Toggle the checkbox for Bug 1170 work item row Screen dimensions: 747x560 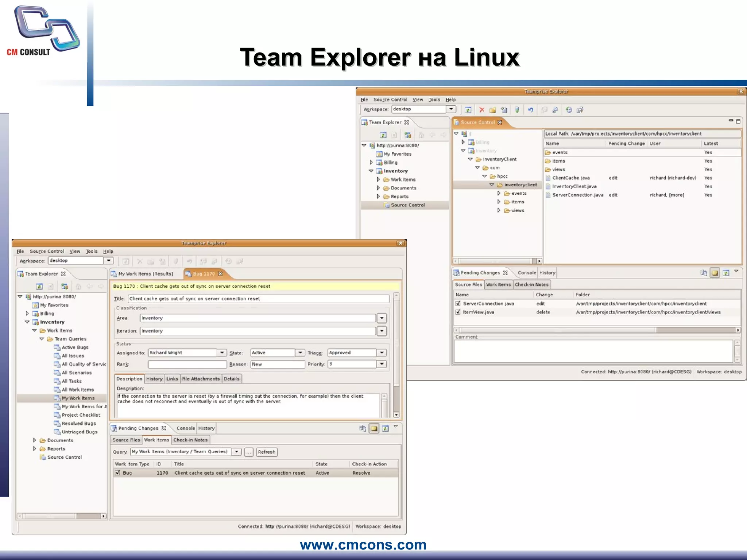point(117,473)
